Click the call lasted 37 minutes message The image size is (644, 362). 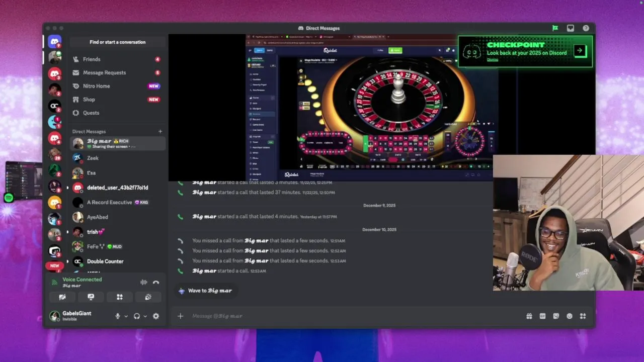click(x=264, y=193)
